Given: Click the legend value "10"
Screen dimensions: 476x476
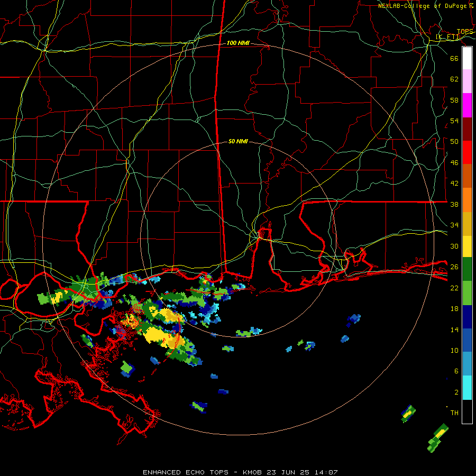Looking at the screenshot, I should [x=454, y=350].
